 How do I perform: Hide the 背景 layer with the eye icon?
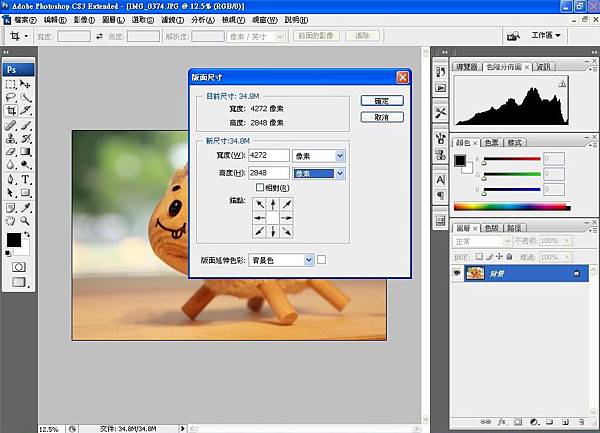457,273
